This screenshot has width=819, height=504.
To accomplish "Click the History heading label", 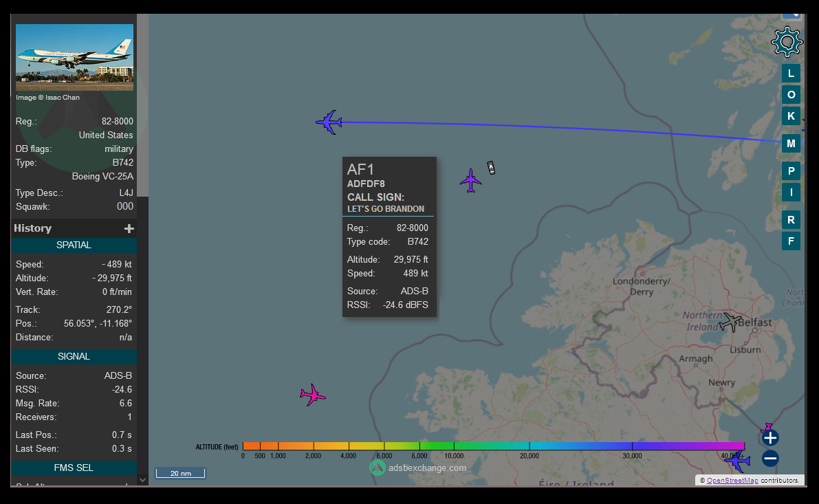I will coord(32,228).
